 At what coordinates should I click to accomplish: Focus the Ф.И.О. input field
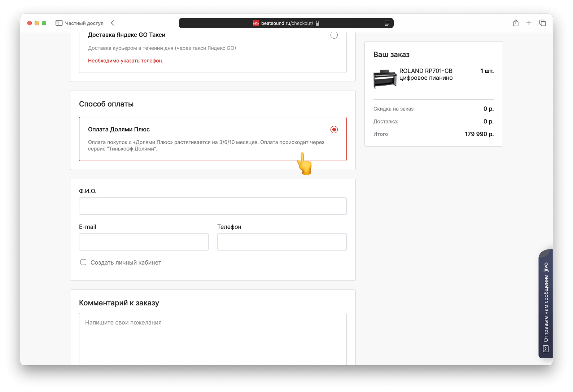(x=213, y=206)
